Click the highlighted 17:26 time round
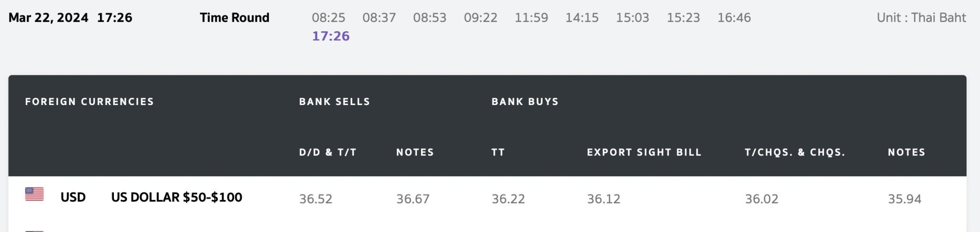Screen dimensions: 980x232 [331, 36]
